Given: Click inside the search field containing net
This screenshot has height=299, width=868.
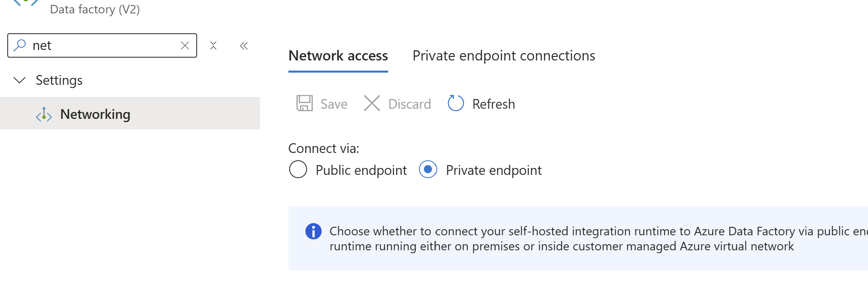Looking at the screenshot, I should [x=102, y=45].
